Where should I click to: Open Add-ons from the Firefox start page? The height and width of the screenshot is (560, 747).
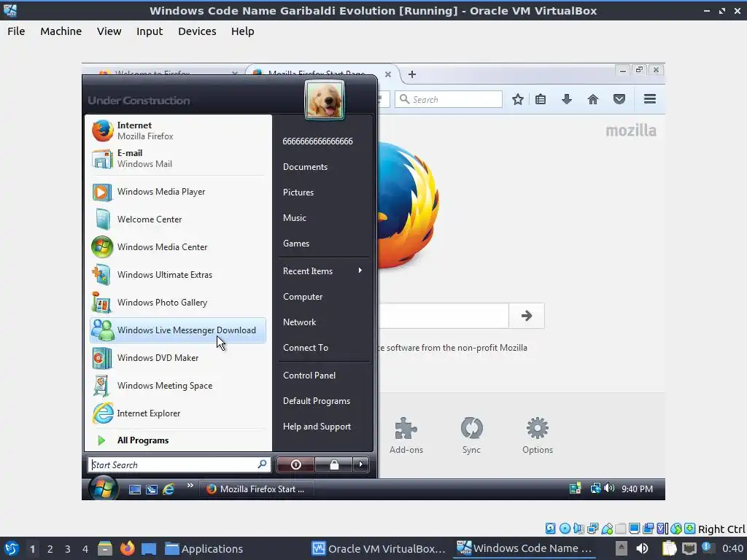pos(406,436)
